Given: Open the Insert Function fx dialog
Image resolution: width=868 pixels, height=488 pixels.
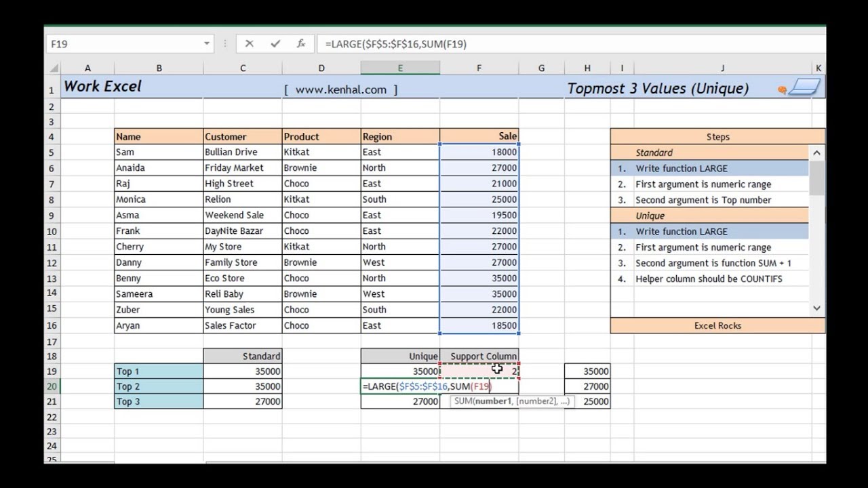Looking at the screenshot, I should [x=300, y=43].
